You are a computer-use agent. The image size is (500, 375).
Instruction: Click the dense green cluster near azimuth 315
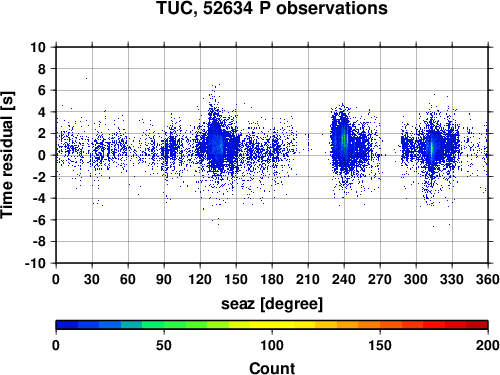pos(432,149)
